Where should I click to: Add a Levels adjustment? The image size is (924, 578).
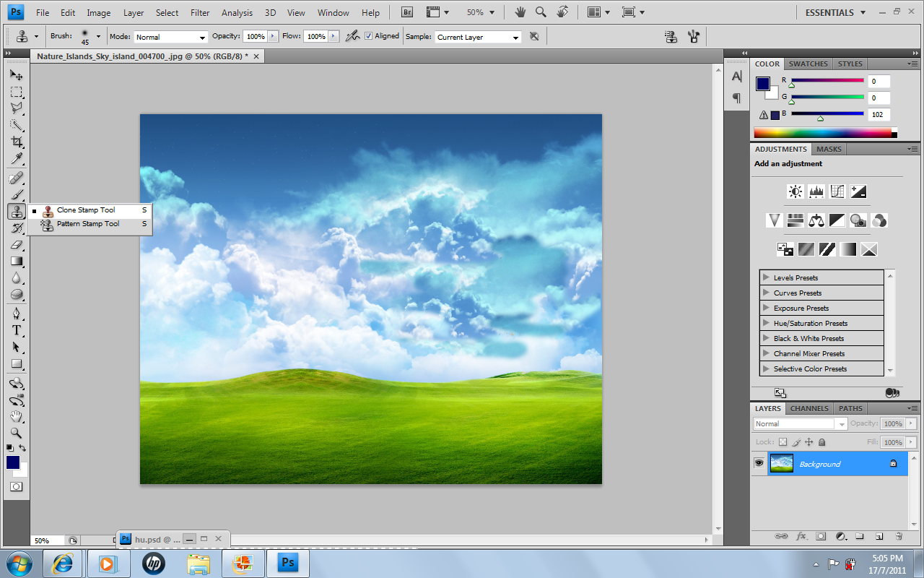tap(816, 191)
